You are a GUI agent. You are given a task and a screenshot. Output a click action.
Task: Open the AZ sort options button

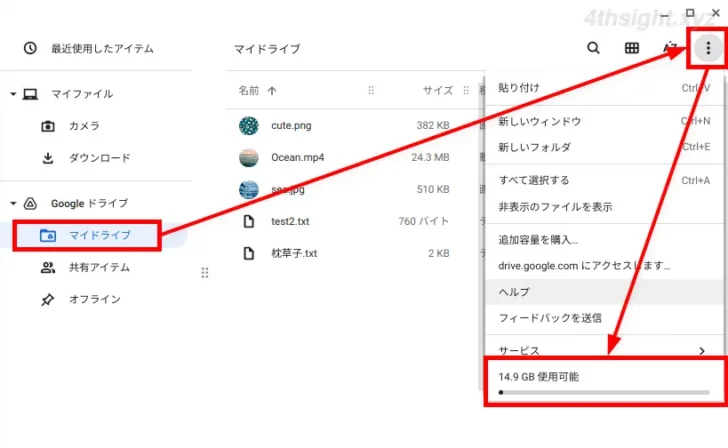click(x=670, y=48)
